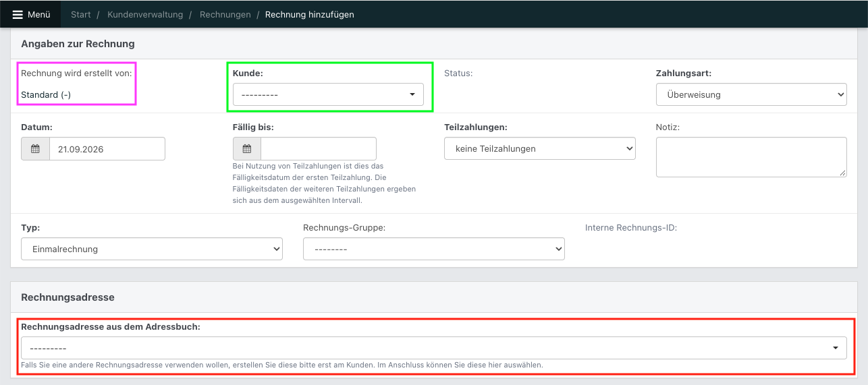Screen dimensions: 868x385
Task: Click the Rechnungsadresse section heading
Action: (67, 297)
